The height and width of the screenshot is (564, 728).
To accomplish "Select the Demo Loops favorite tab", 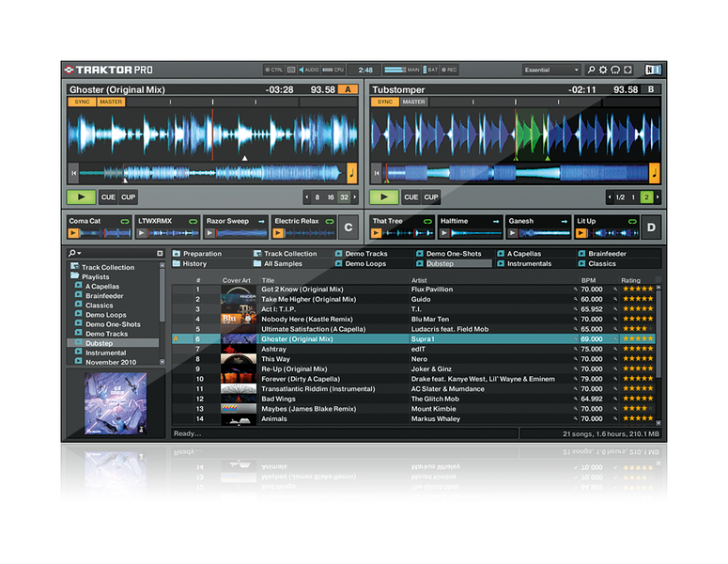I will [365, 264].
